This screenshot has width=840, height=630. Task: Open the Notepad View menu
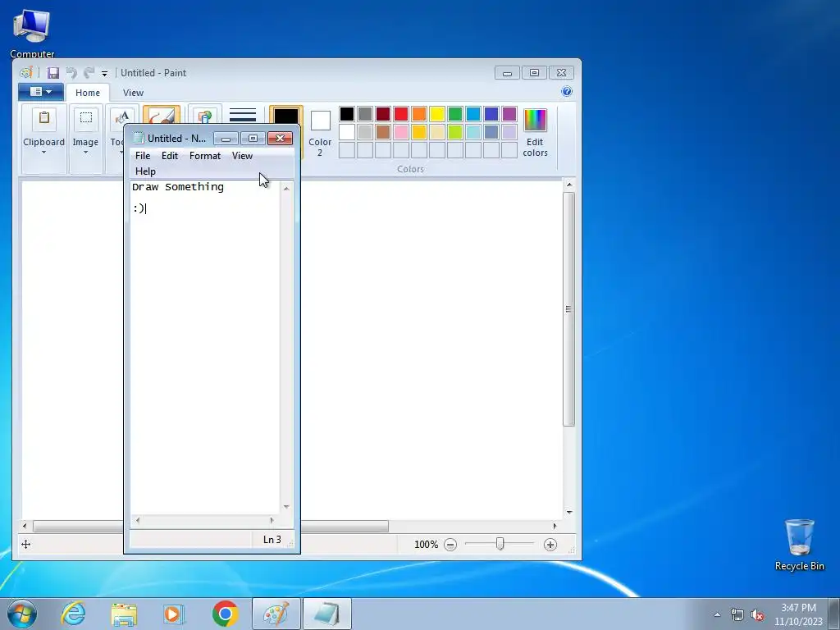(x=242, y=156)
